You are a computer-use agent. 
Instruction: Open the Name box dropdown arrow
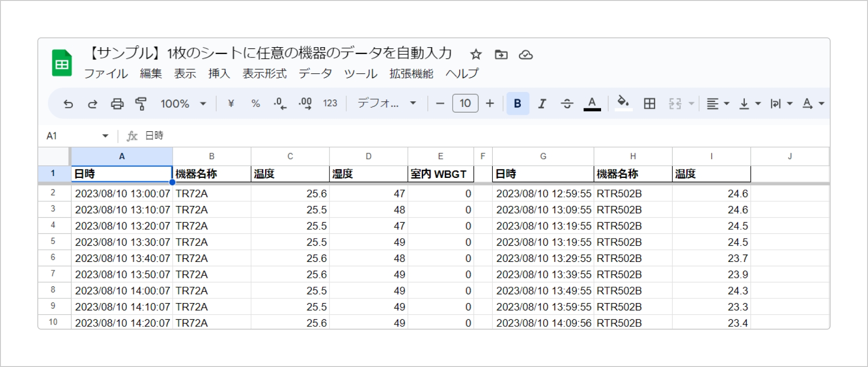105,136
